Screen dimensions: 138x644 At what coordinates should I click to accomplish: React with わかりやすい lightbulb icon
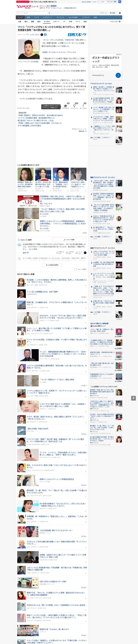pyautogui.click(x=74, y=106)
